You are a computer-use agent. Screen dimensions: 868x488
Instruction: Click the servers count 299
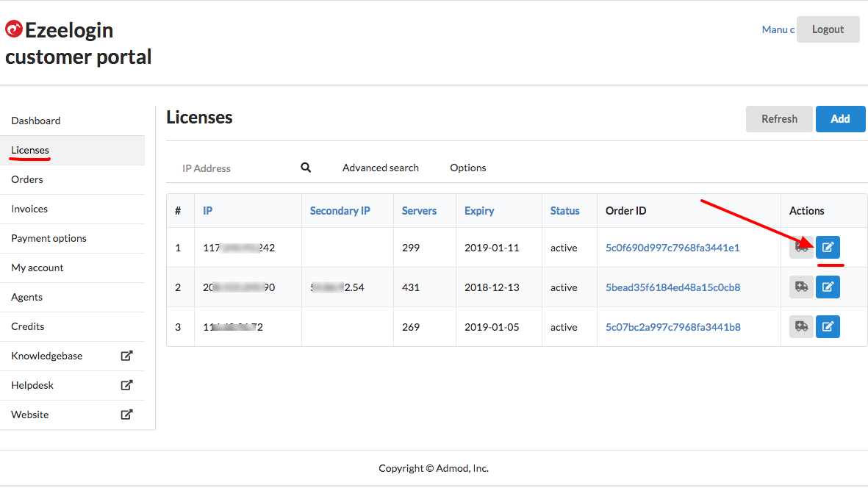coord(411,248)
